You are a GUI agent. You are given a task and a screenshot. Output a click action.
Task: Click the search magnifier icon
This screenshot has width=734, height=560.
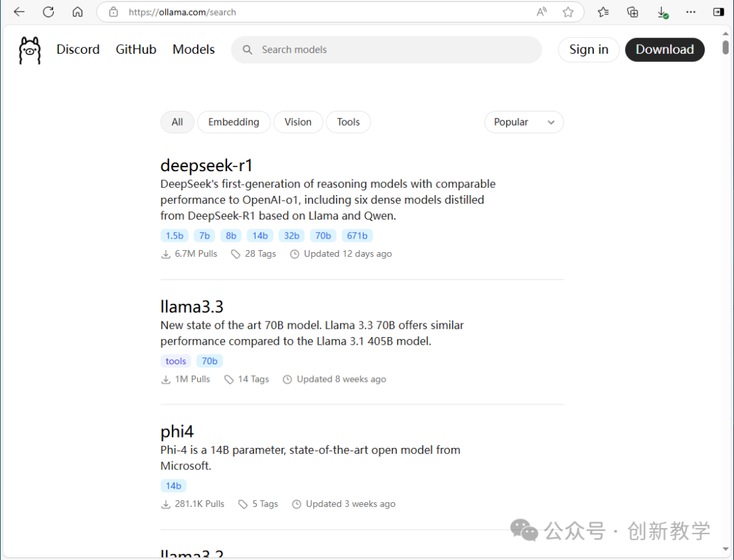click(x=247, y=50)
